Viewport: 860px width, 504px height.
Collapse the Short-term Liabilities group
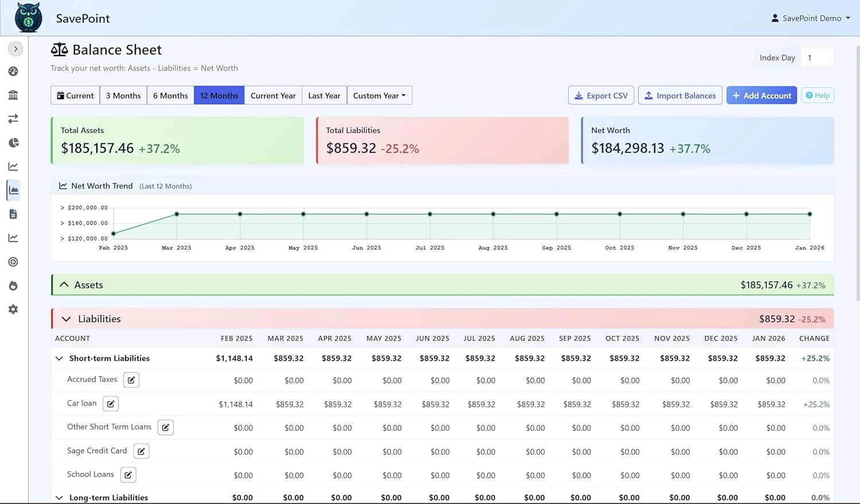(59, 358)
